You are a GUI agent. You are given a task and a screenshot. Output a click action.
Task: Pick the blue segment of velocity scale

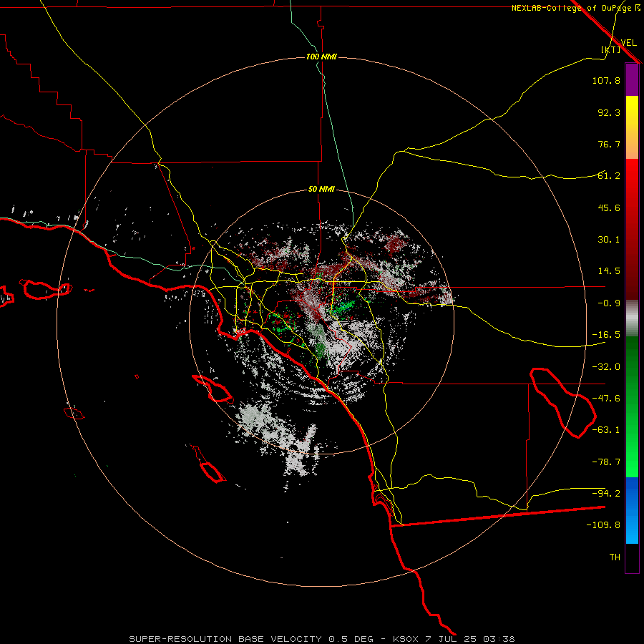click(632, 510)
